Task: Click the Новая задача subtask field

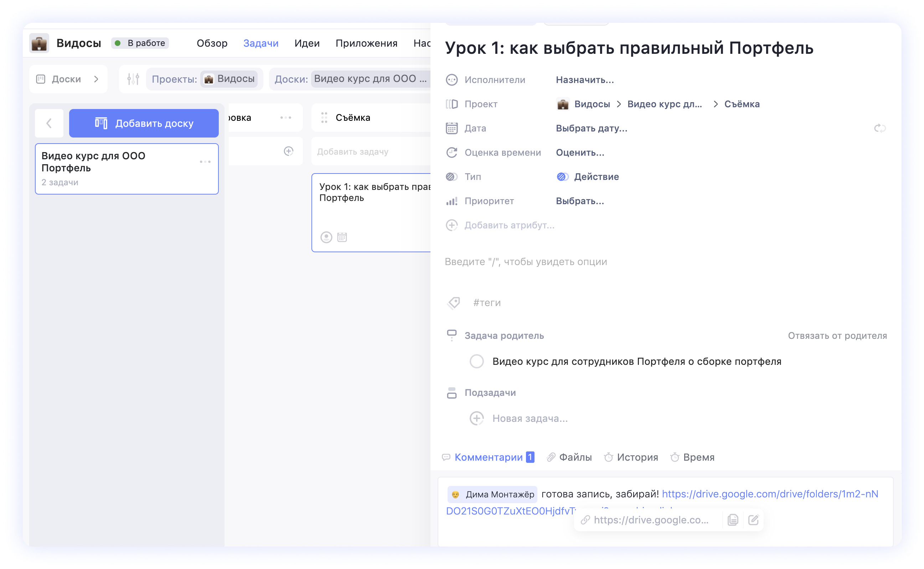Action: tap(530, 419)
